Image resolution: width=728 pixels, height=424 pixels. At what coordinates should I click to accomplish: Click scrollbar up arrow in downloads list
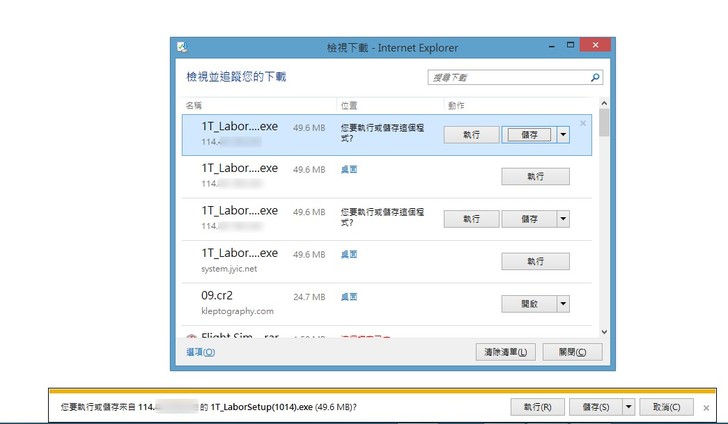click(x=604, y=103)
